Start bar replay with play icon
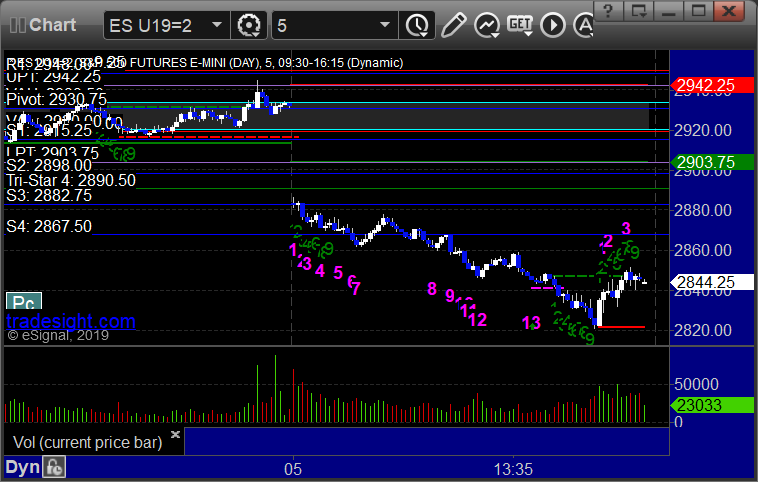The width and height of the screenshot is (758, 482). 553,25
